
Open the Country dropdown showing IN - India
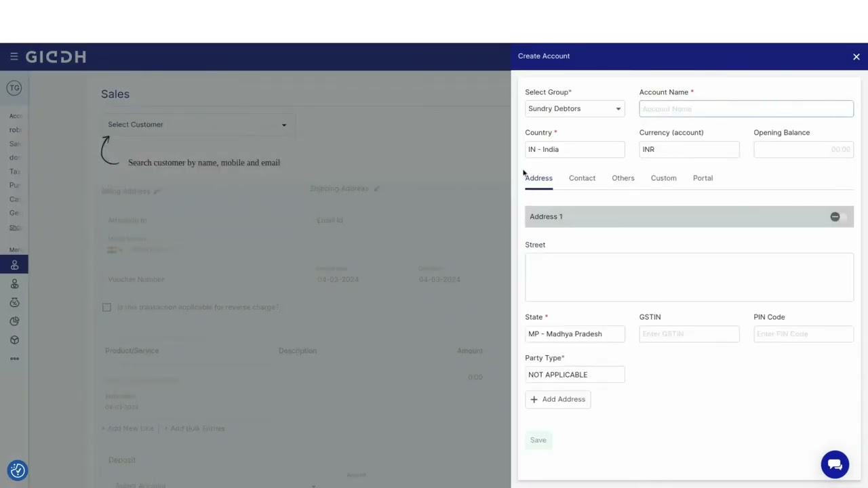[x=574, y=149]
